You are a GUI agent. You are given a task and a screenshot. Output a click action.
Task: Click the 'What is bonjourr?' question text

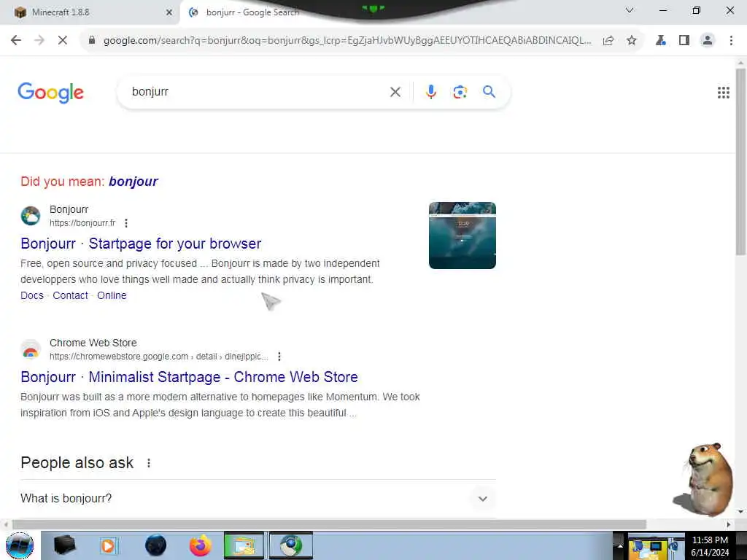(66, 499)
